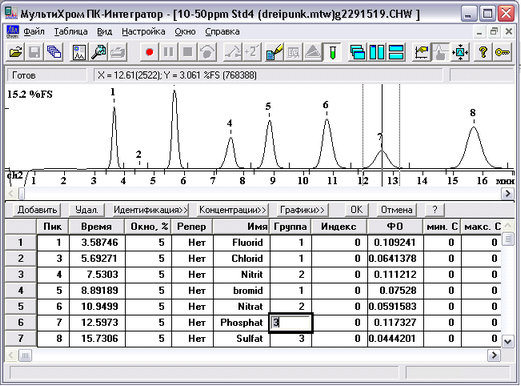Open help with the yellow question mark
The image size is (521, 386).
click(x=483, y=52)
